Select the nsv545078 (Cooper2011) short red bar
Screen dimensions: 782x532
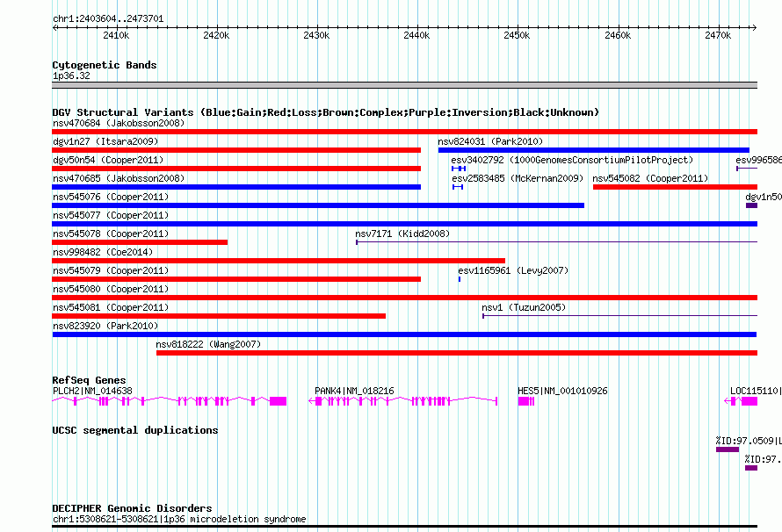(140, 242)
